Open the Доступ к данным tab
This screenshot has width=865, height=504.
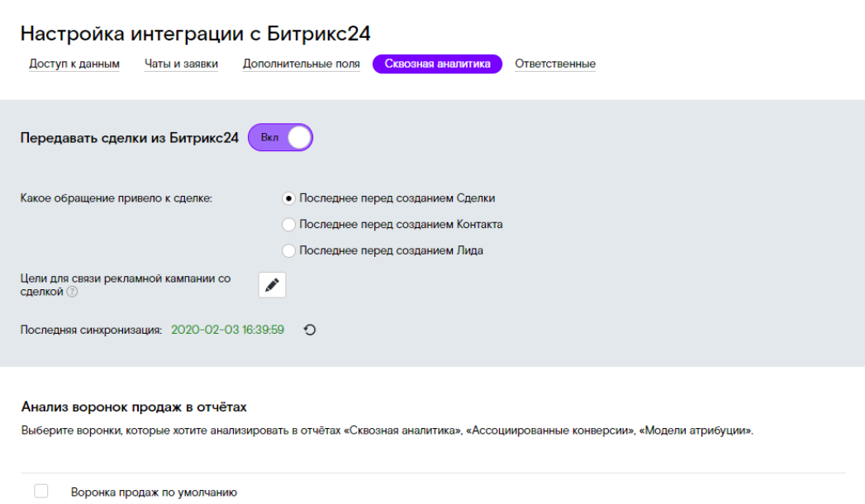click(74, 64)
